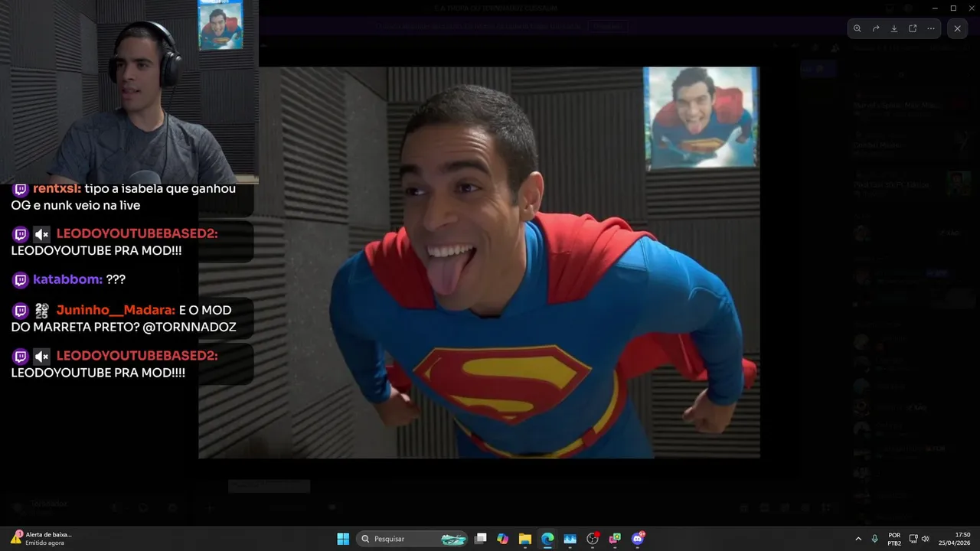Click the "LEODOYOUTUBE PRA MOD!!!!" last chat message
980x551 pixels.
[x=98, y=373]
